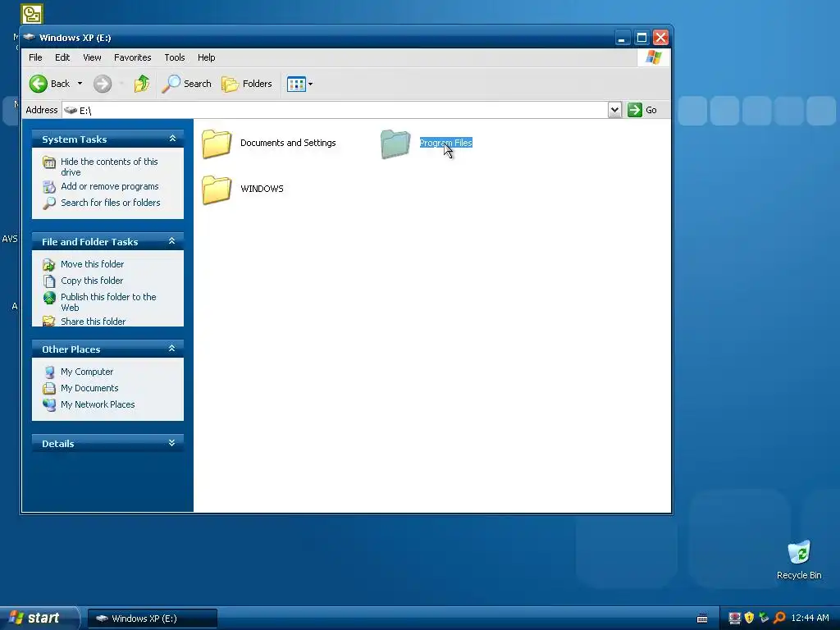The image size is (840, 630).
Task: Open My Network Places link
Action: point(98,404)
